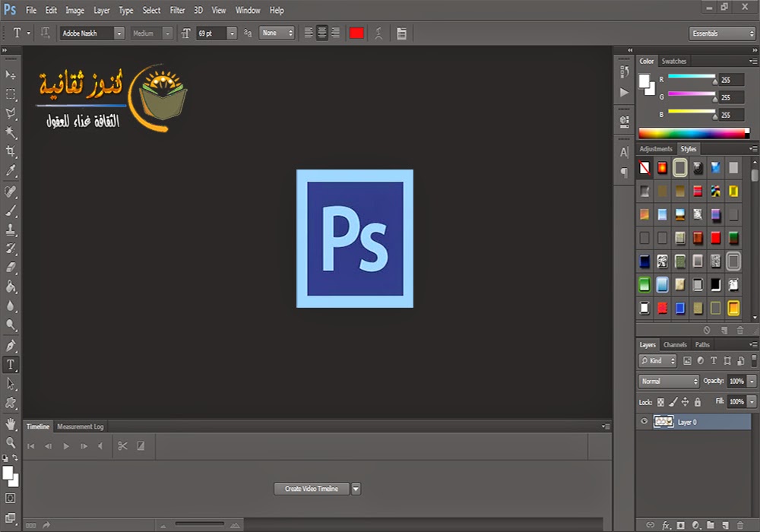Left align text
Image resolution: width=760 pixels, height=532 pixels.
pos(309,33)
